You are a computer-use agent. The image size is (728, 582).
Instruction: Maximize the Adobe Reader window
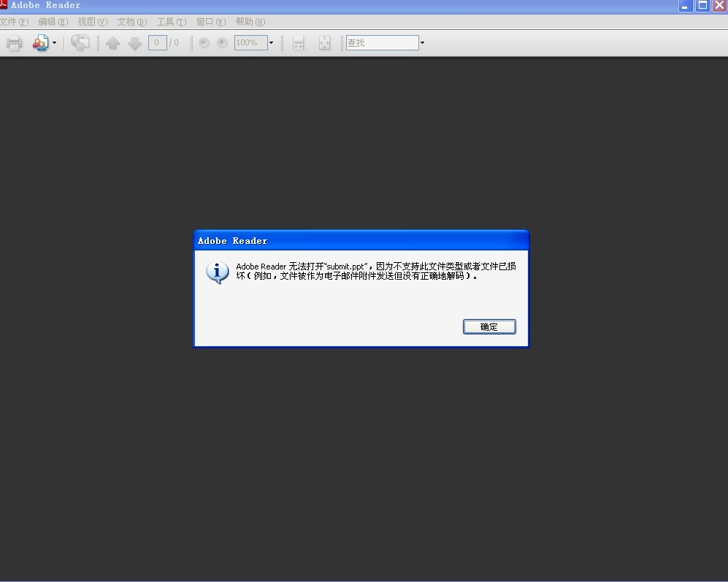tap(703, 6)
